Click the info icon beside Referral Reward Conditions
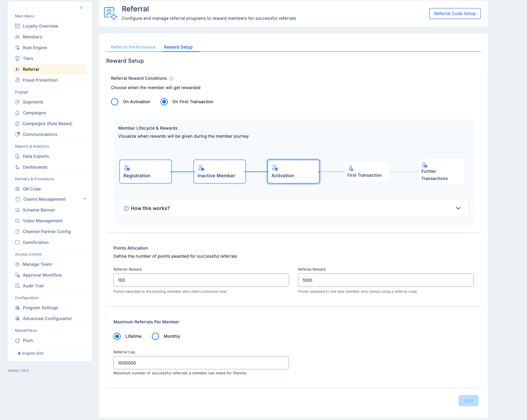This screenshot has height=420, width=527. 171,79
